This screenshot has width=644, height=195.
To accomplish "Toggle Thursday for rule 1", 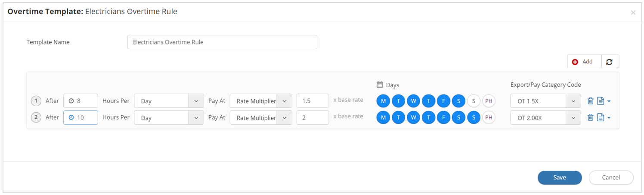I will [x=428, y=101].
